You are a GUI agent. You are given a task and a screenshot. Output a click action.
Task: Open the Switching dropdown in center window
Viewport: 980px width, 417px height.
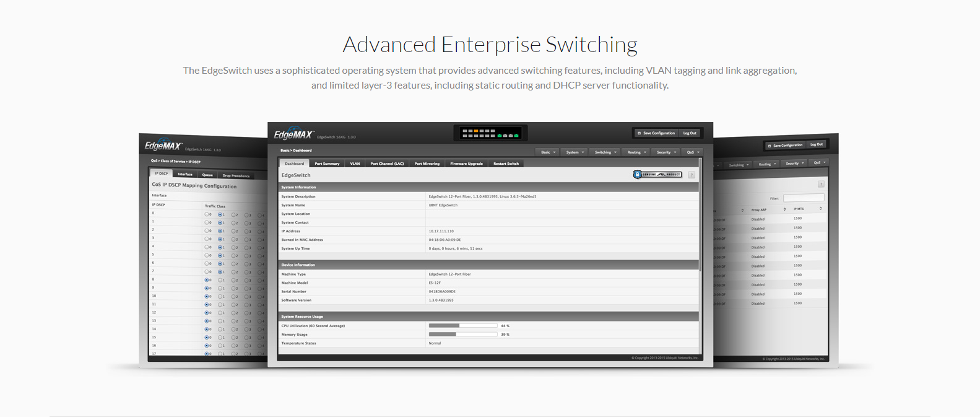click(x=605, y=152)
